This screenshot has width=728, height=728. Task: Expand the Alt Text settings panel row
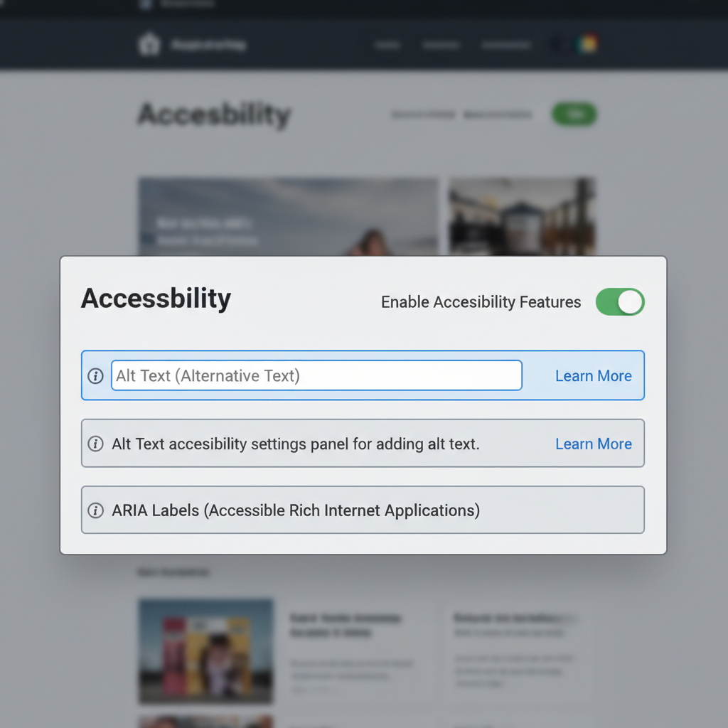363,444
